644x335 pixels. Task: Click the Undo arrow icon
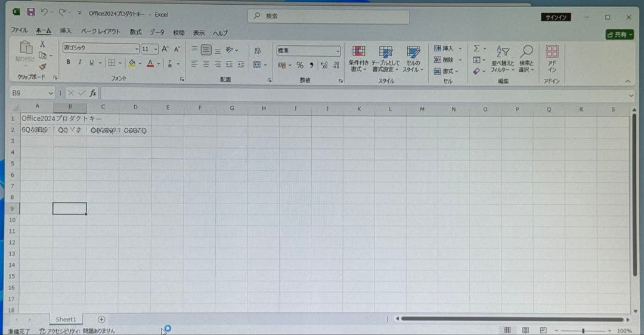[x=44, y=13]
